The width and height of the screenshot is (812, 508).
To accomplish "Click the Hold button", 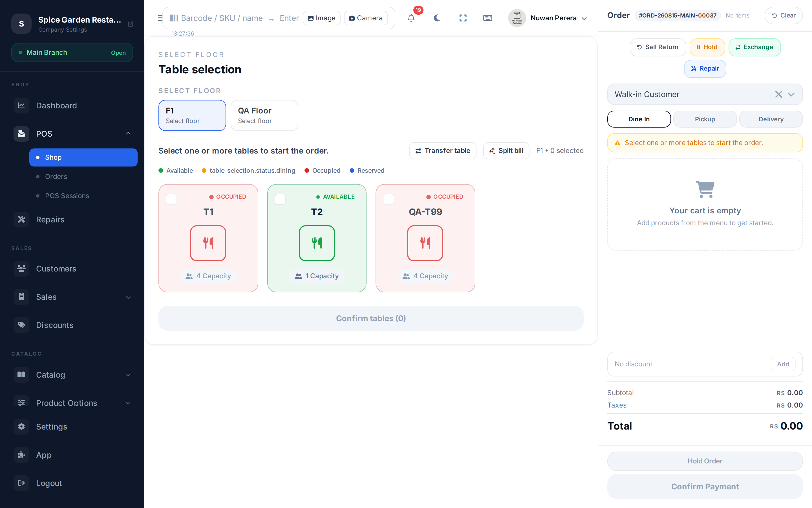I will pos(707,47).
